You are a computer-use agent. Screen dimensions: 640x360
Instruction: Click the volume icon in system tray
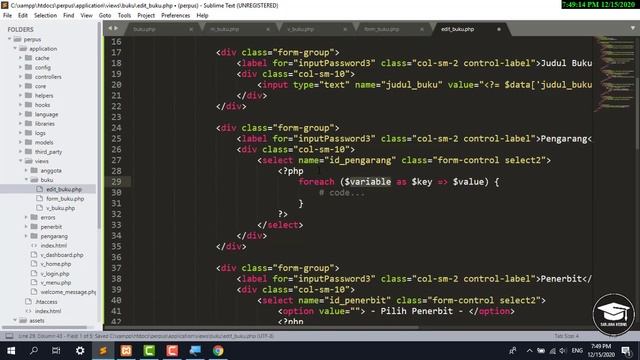[x=563, y=351]
